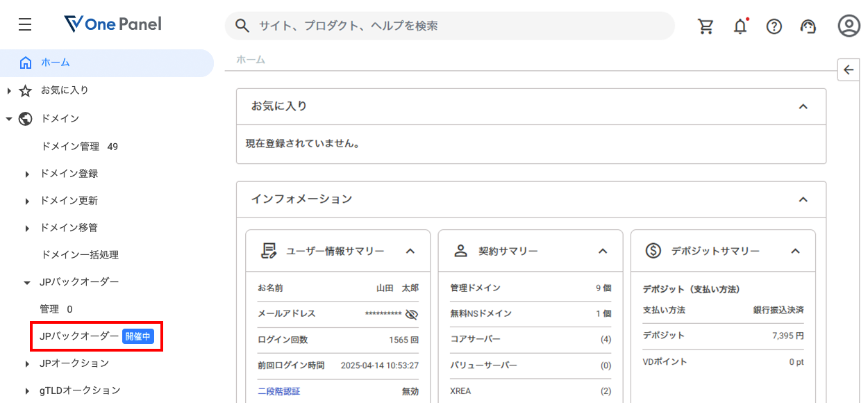868x403 pixels.
Task: Collapse the お気に入り panel
Action: (x=803, y=106)
